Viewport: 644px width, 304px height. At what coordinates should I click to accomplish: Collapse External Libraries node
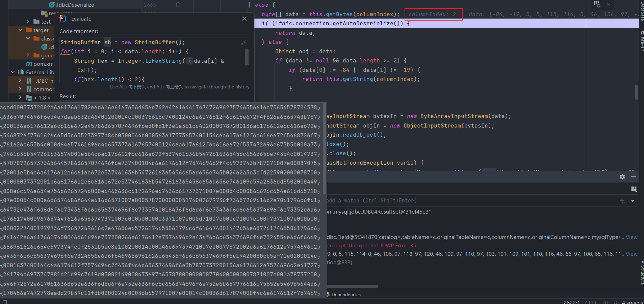(x=13, y=72)
